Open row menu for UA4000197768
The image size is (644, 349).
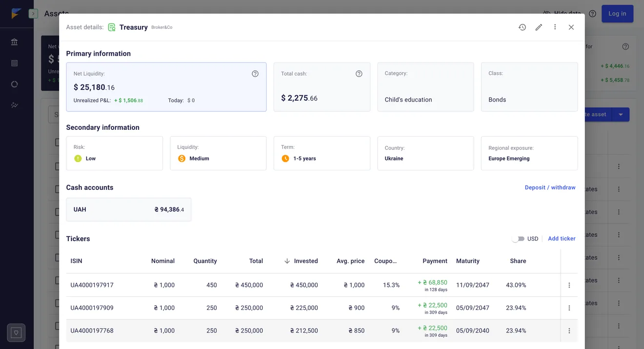[x=569, y=331]
